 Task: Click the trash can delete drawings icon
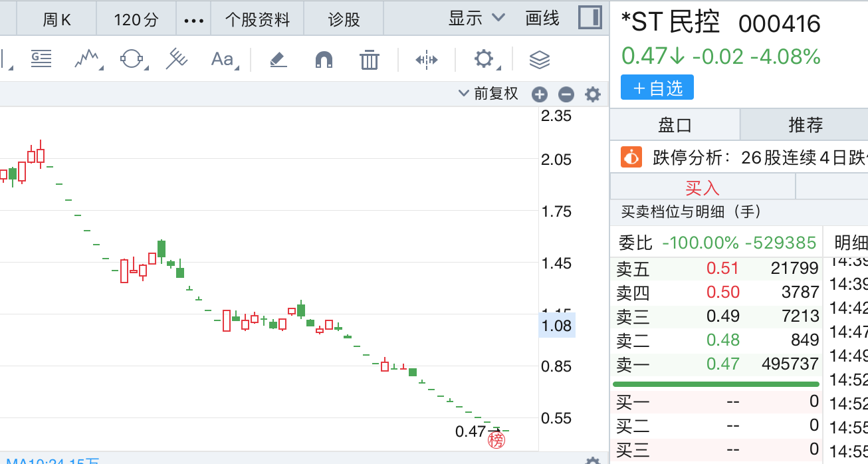369,60
